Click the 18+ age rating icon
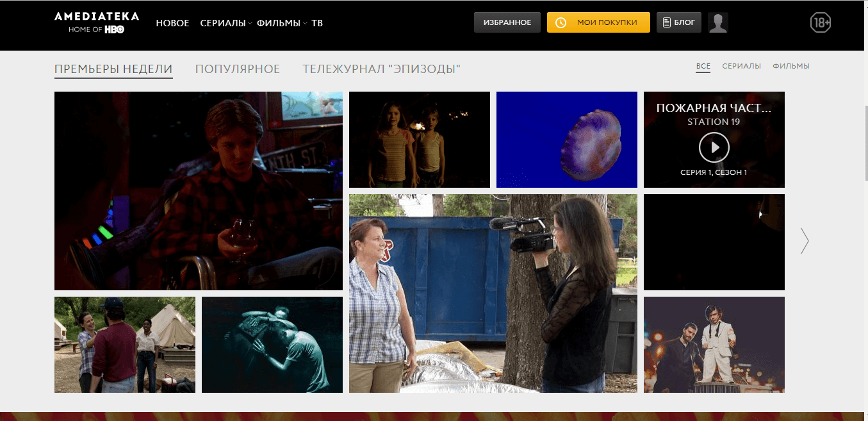The width and height of the screenshot is (868, 421). click(x=820, y=22)
